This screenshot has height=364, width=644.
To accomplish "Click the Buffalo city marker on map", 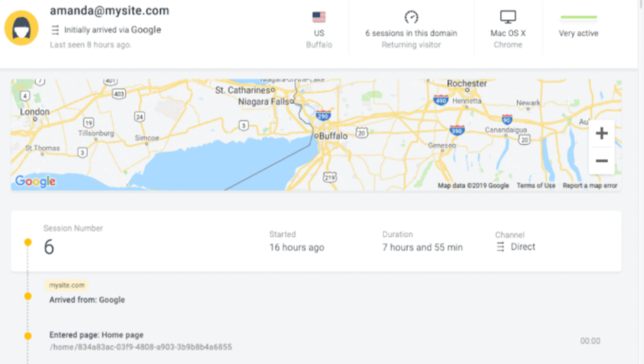I will tap(316, 135).
